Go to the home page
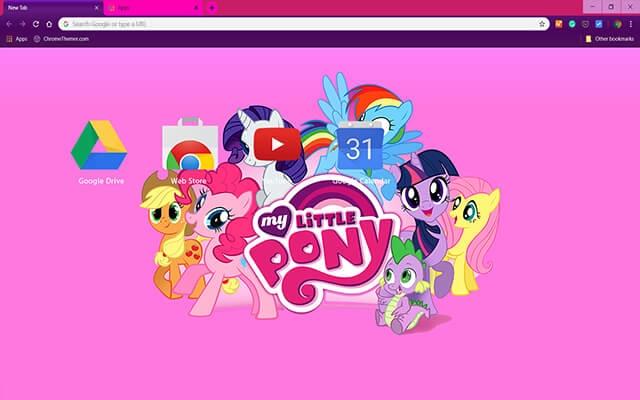This screenshot has width=640, height=400. 49,24
